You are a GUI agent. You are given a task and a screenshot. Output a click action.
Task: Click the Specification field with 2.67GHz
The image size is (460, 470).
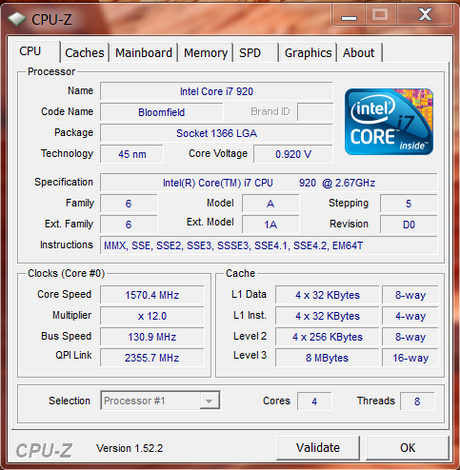(x=269, y=183)
